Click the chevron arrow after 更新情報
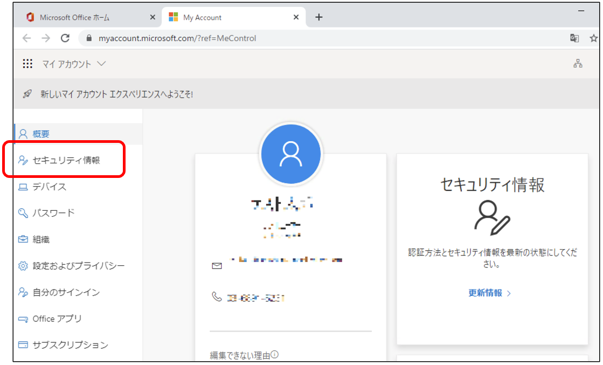Viewport: 603px width, 365px height. (x=509, y=293)
